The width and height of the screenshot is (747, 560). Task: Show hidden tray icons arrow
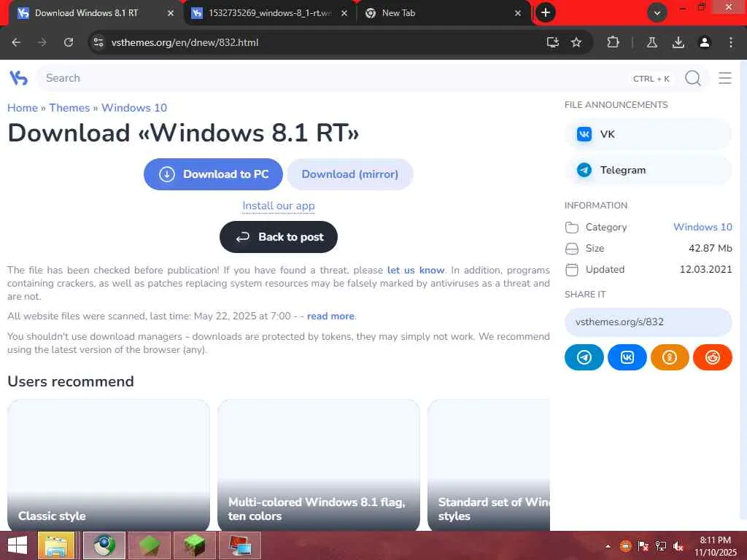point(608,547)
